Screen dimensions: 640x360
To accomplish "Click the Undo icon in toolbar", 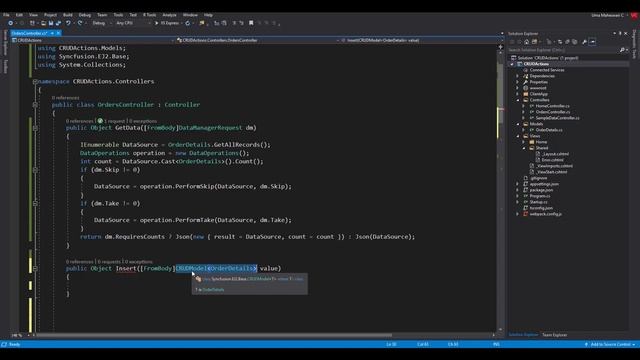I will point(68,23).
